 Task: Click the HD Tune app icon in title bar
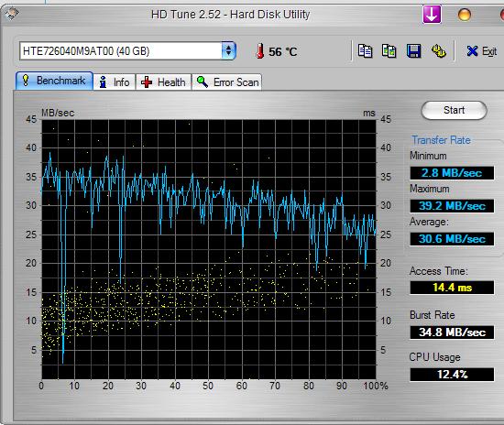pos(12,14)
